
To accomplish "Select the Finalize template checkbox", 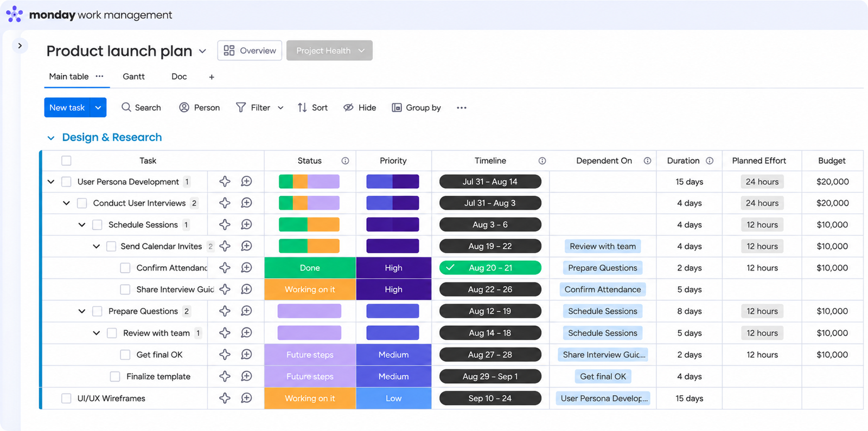I will click(x=115, y=376).
